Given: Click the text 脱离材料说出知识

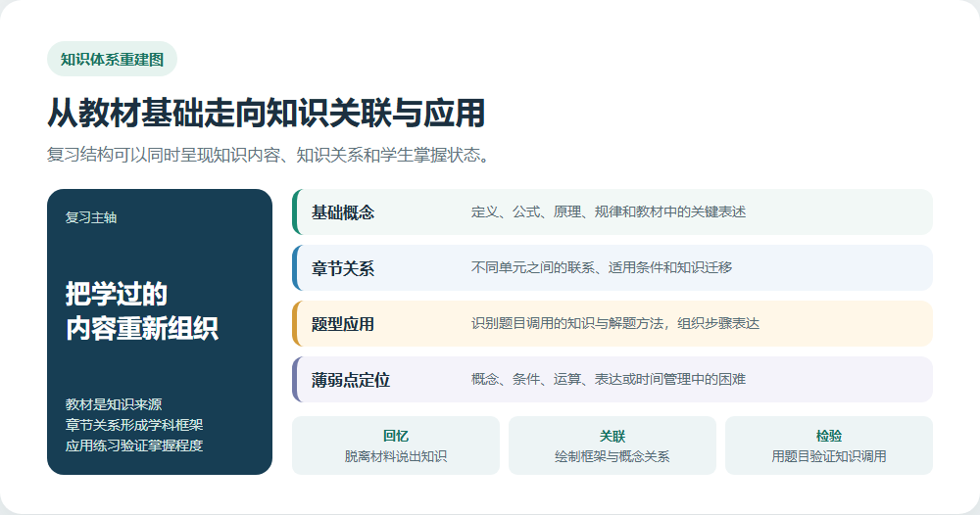Looking at the screenshot, I should click(396, 456).
